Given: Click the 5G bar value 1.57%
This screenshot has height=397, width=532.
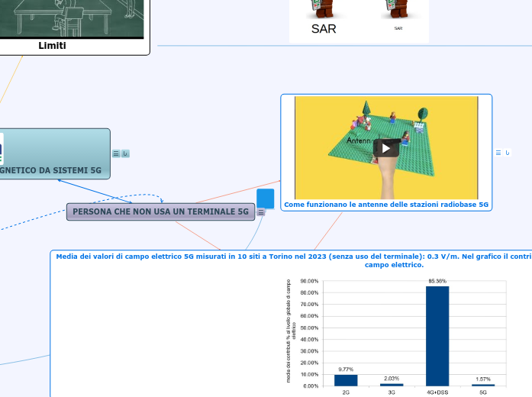Looking at the screenshot, I should [x=483, y=379].
